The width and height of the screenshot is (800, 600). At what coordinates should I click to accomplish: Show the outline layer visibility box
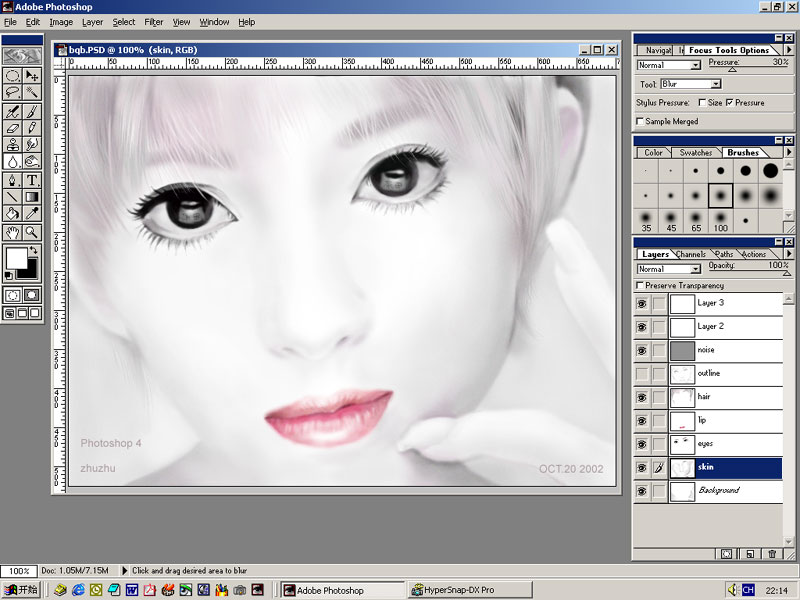[642, 374]
